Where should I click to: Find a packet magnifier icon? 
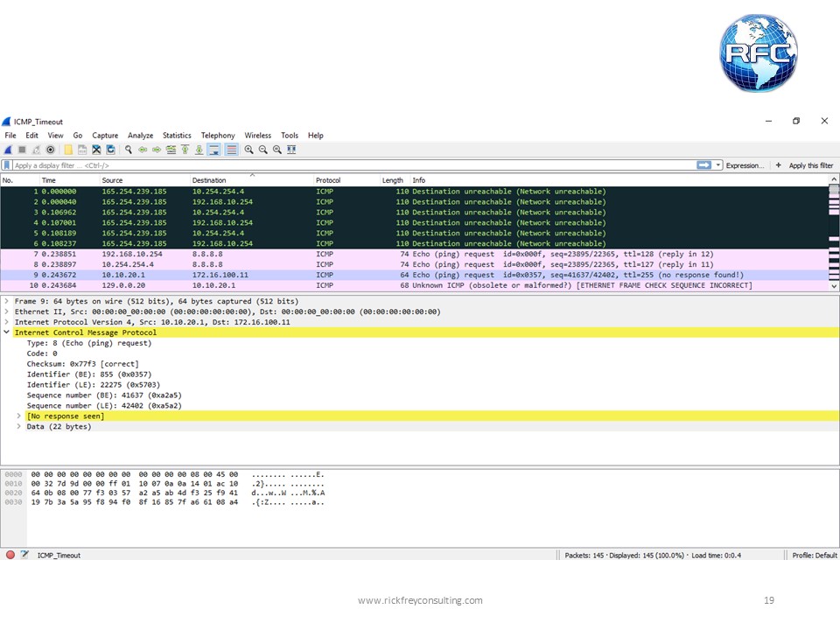(x=129, y=150)
